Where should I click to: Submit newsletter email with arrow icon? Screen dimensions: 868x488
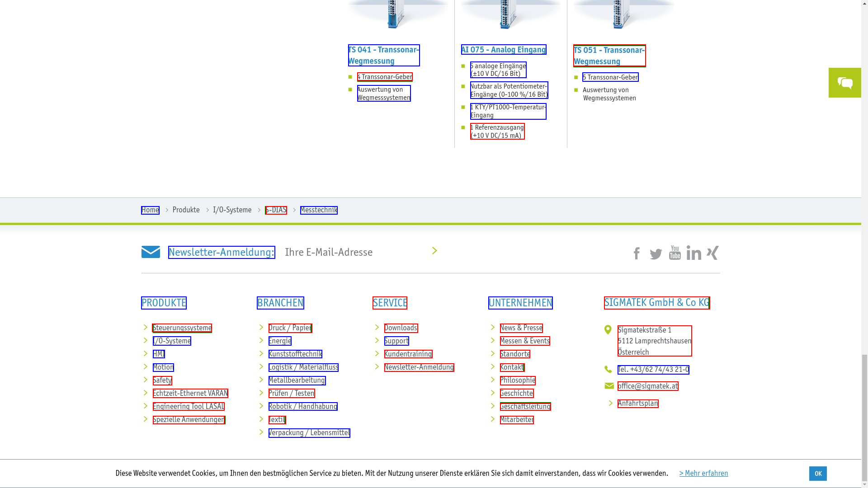[434, 251]
